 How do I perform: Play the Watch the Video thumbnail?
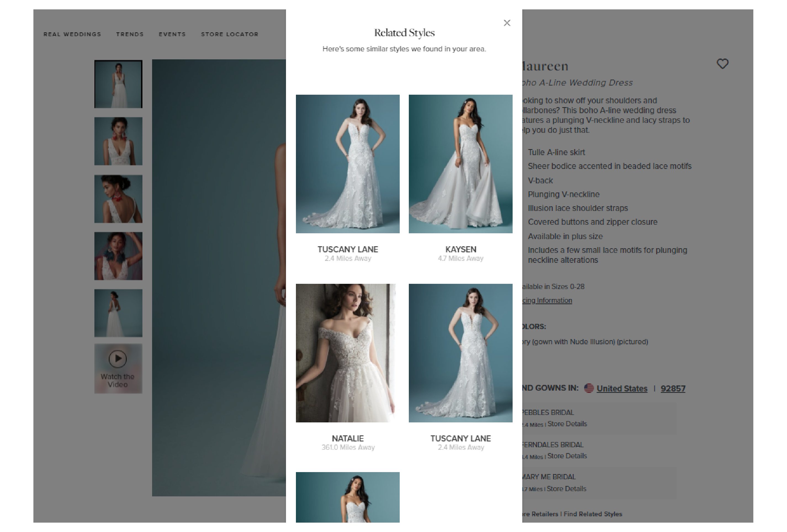[x=118, y=359]
